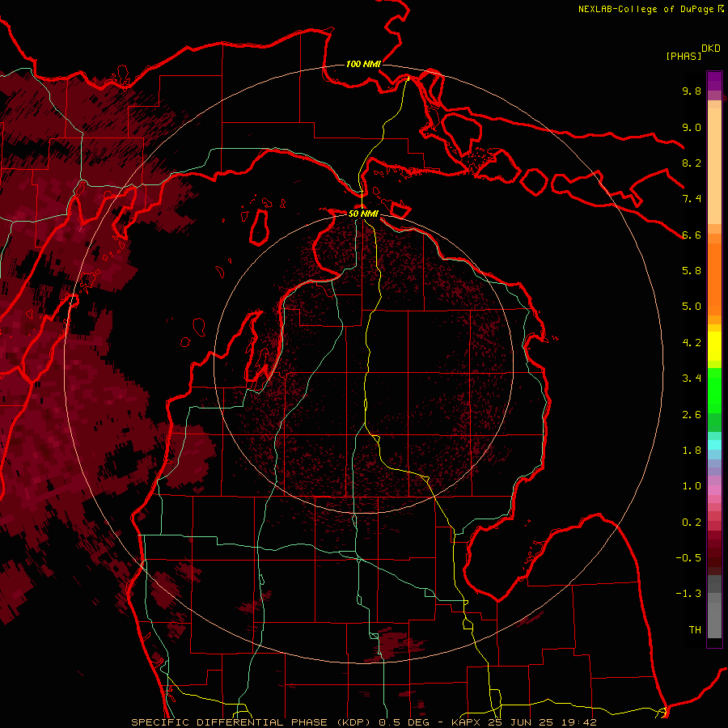Viewport: 728px width, 728px height.
Task: Click the [PHAS] legend header label
Action: pyautogui.click(x=684, y=56)
